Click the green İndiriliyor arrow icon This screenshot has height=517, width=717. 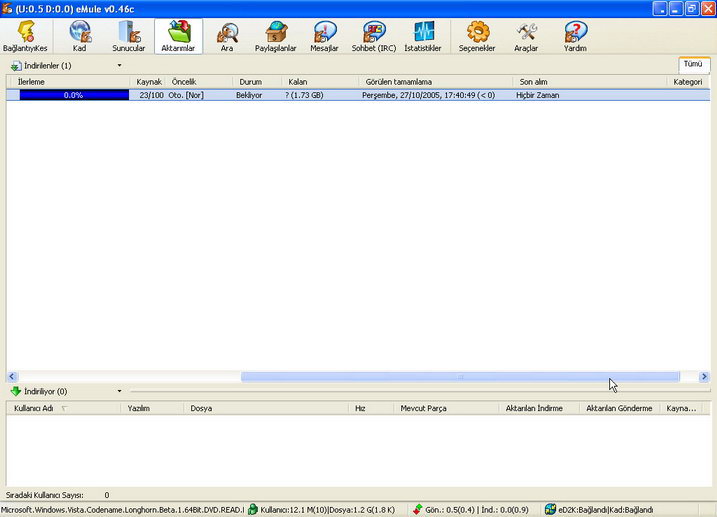tap(16, 391)
